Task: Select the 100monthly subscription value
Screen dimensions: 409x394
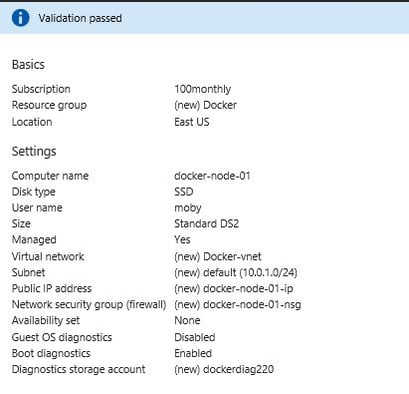Action: [x=203, y=89]
